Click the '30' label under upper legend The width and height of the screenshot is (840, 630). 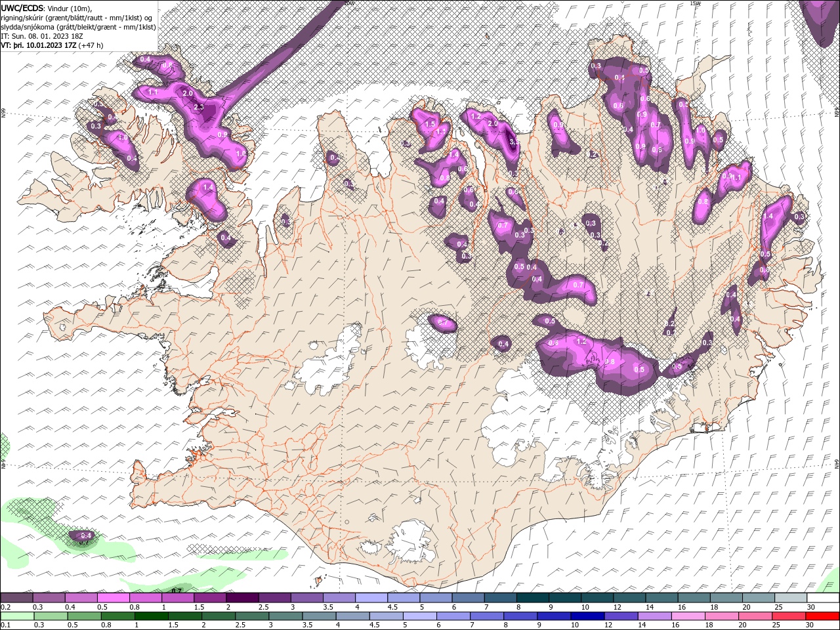[812, 607]
